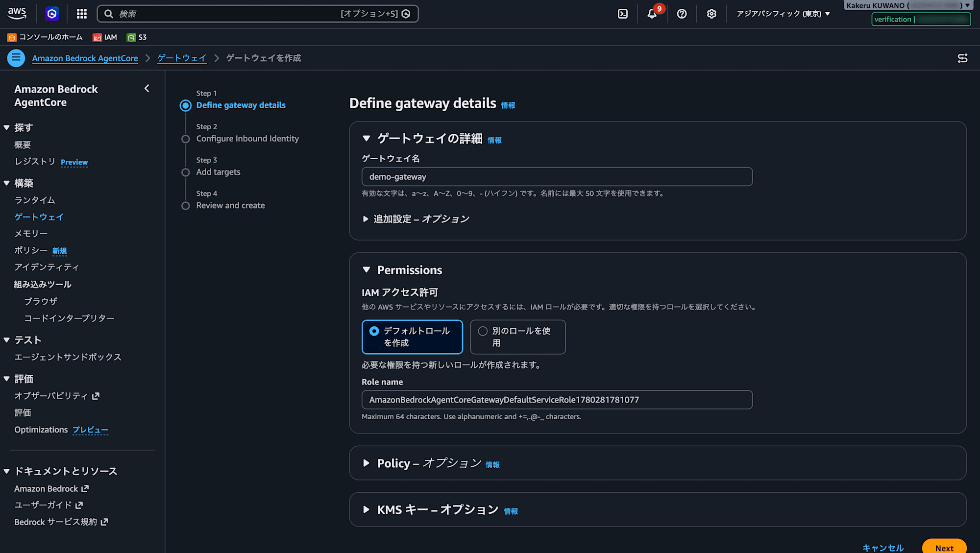
Task: Open レジストリ in the sidebar
Action: tap(35, 162)
